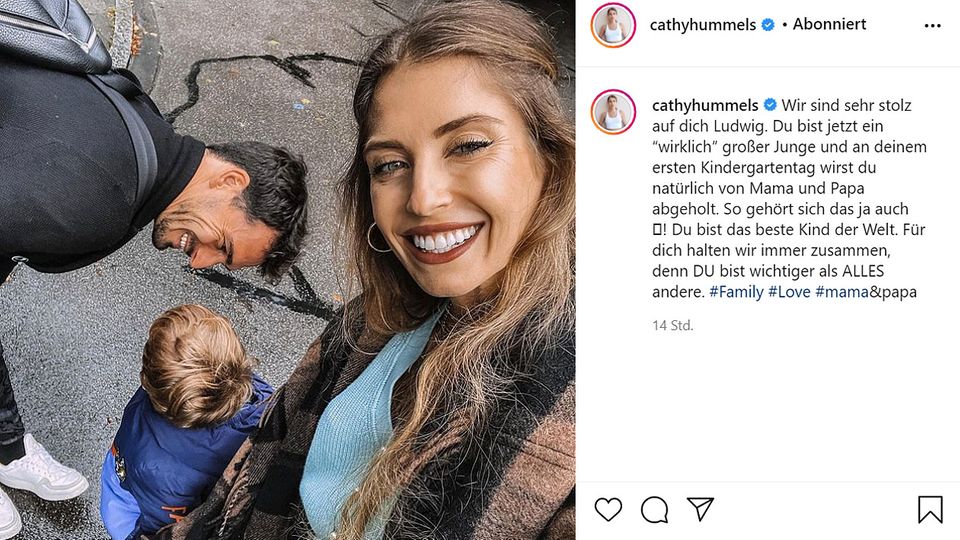Open cathyhummels username in header

click(702, 25)
